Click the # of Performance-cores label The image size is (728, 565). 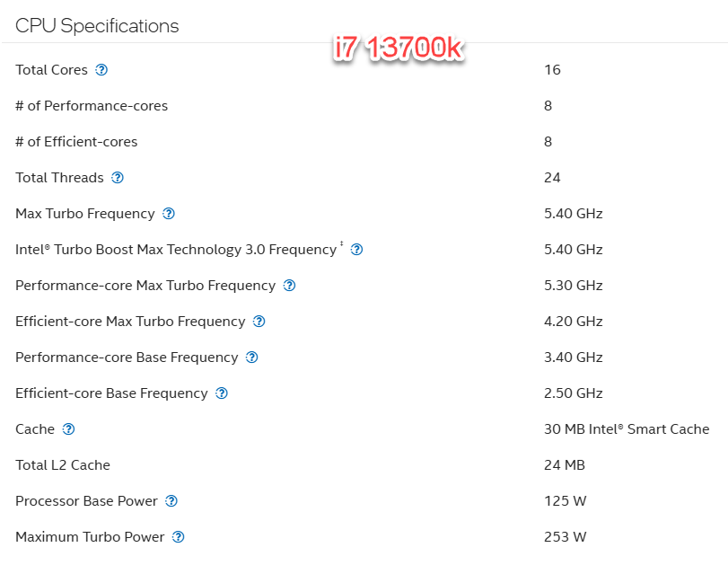tap(92, 106)
